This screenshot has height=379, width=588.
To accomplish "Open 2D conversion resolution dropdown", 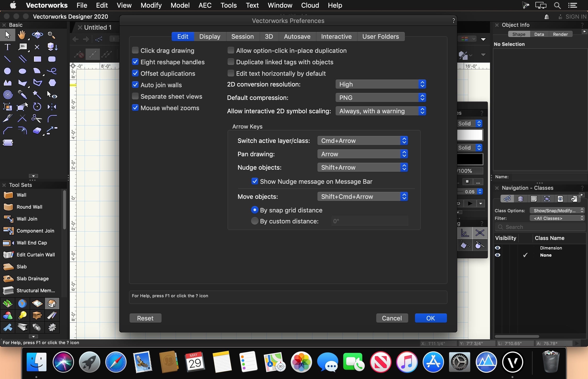I will pos(381,84).
